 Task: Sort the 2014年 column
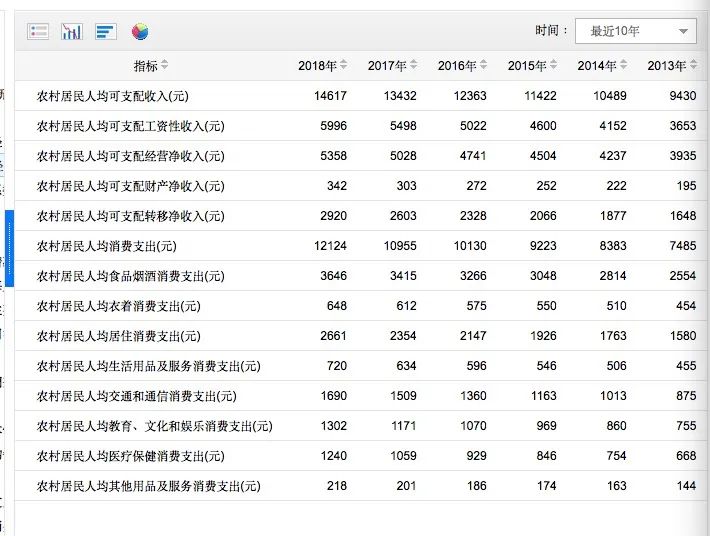point(624,65)
